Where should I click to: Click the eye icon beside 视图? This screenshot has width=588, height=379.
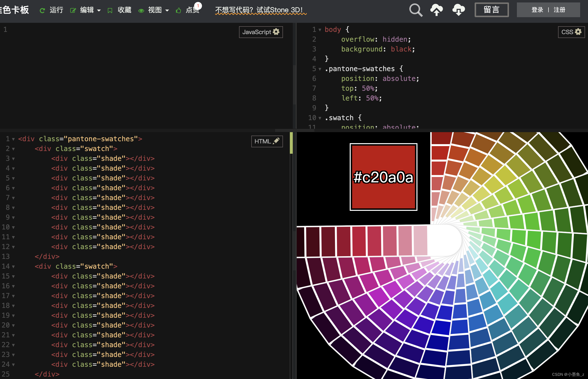(x=141, y=11)
